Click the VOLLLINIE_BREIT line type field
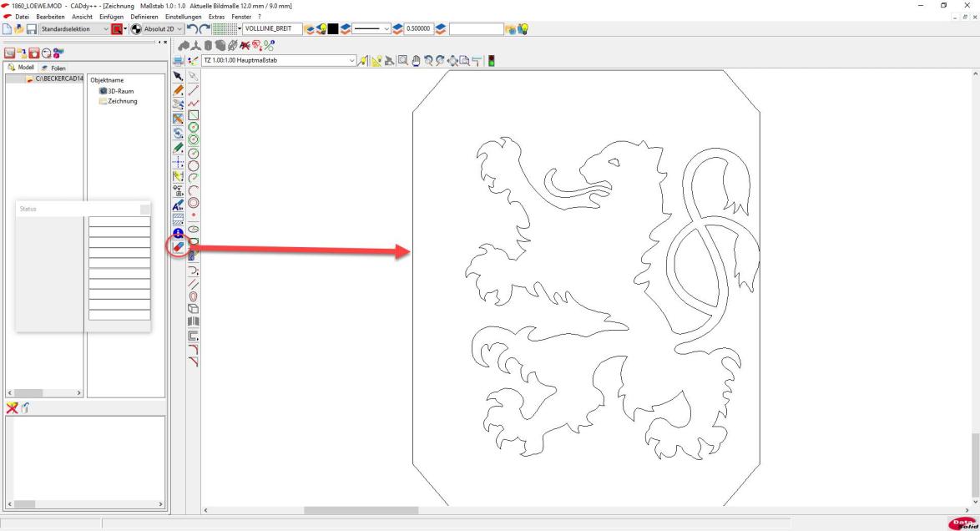The image size is (980, 531). pos(272,28)
